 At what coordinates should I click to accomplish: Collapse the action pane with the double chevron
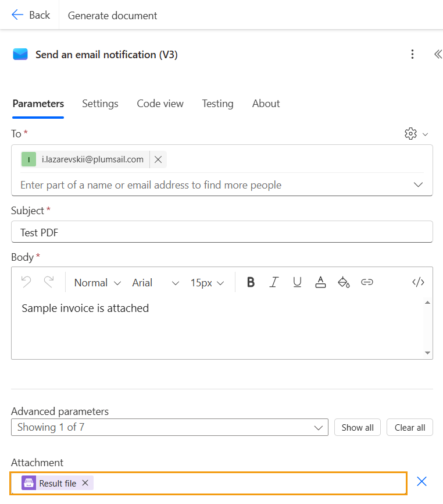[x=438, y=54]
